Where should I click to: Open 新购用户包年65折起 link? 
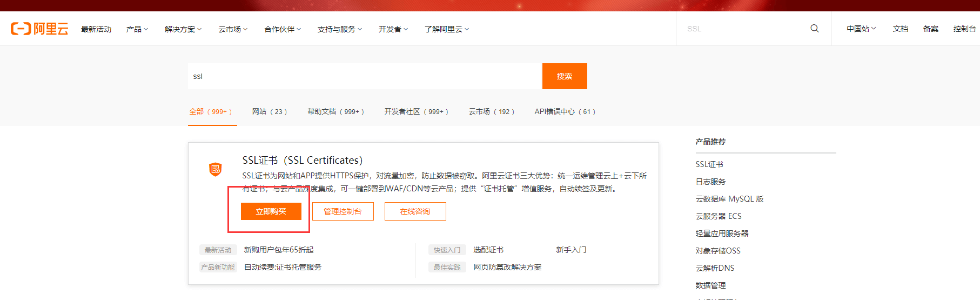click(279, 250)
